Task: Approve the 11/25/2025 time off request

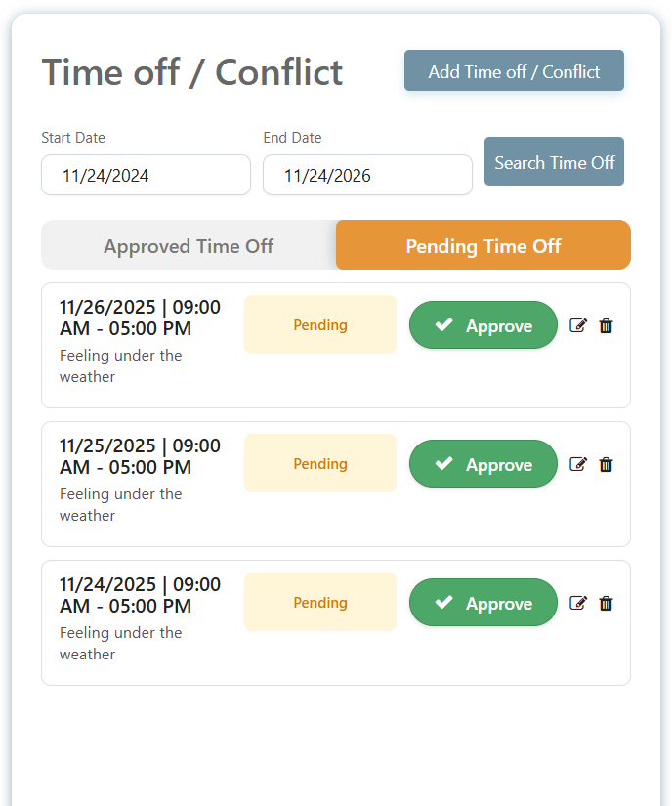Action: [x=483, y=464]
